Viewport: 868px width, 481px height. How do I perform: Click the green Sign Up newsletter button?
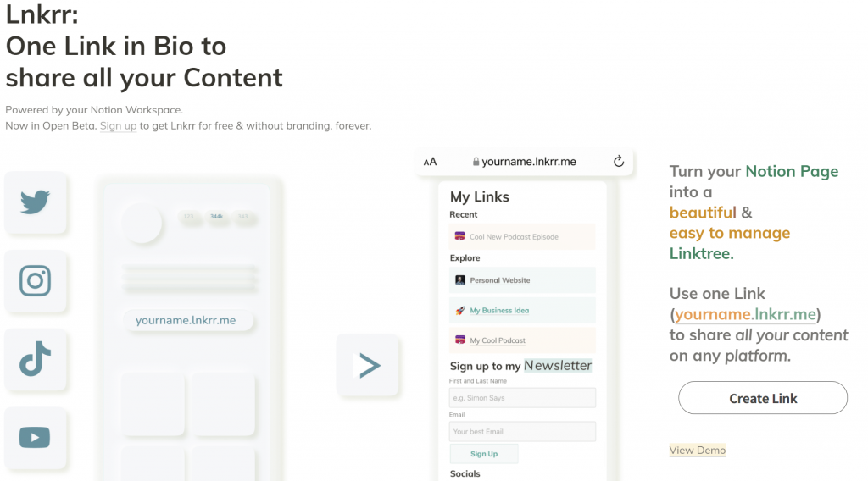coord(484,454)
